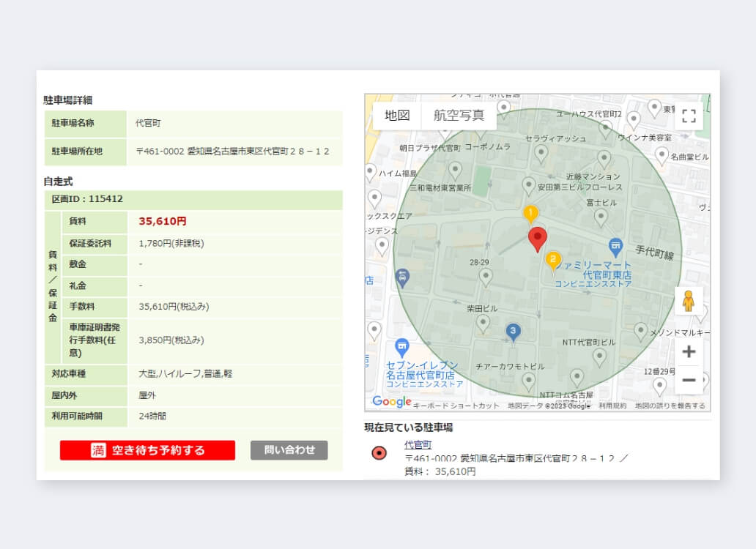Click the Street View pegman icon
The height and width of the screenshot is (549, 756).
[x=688, y=301]
